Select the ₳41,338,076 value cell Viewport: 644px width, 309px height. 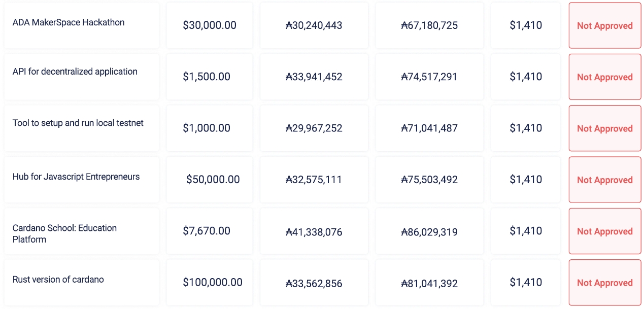pyautogui.click(x=314, y=232)
